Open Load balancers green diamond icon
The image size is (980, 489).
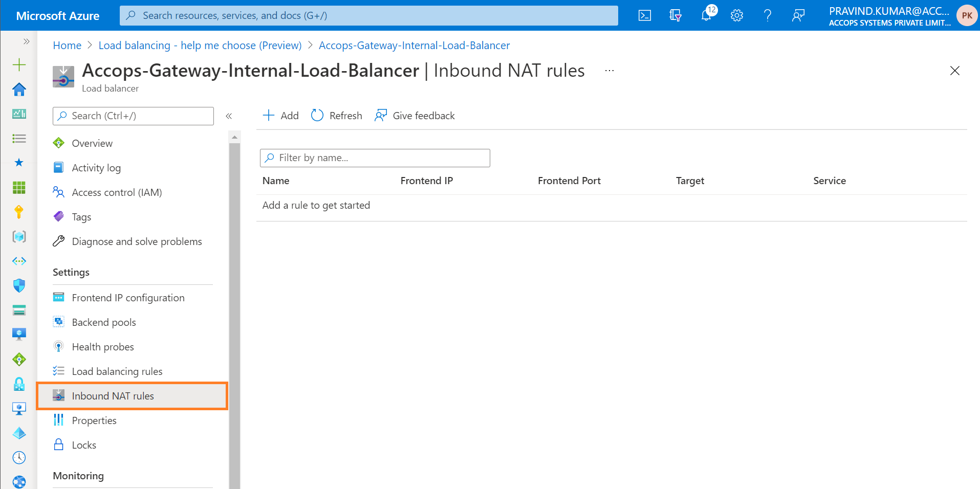[19, 360]
